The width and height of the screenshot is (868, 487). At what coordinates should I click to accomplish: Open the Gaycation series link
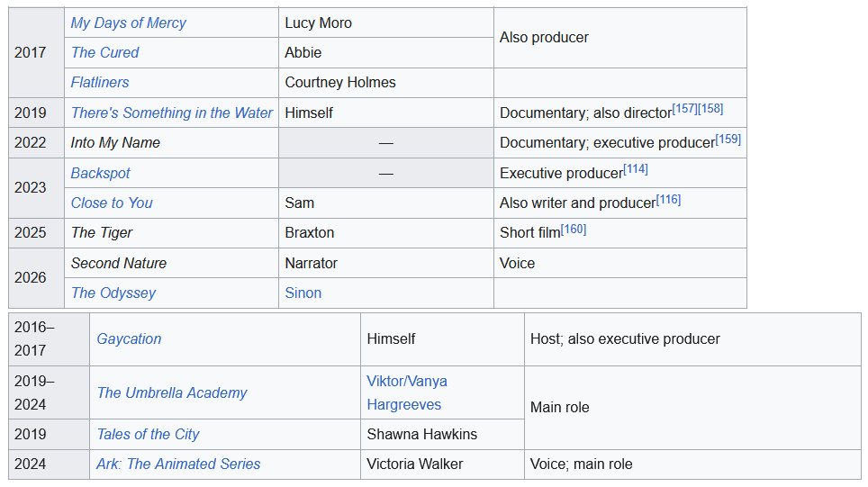point(129,338)
